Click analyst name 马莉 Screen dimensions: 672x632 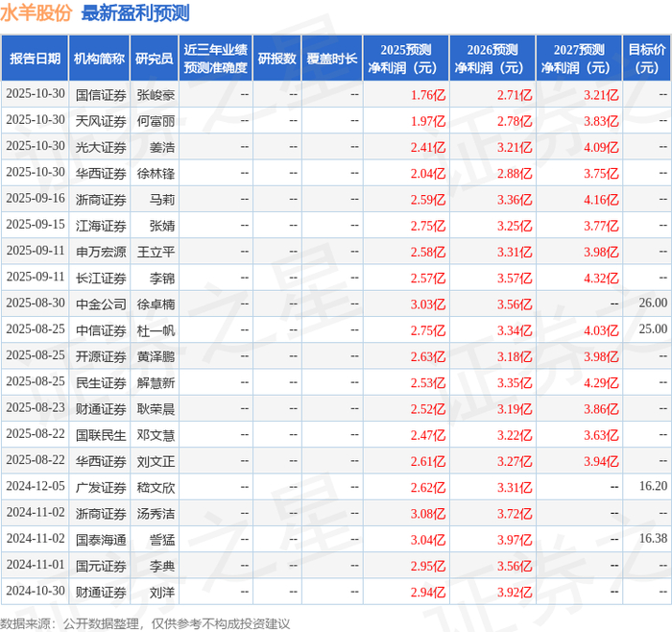coord(162,200)
